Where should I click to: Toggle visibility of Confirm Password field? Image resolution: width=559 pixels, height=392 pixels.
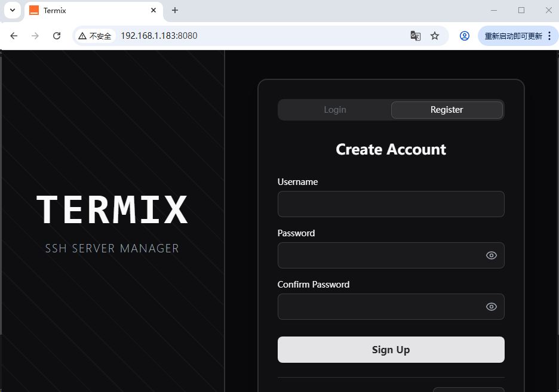(492, 307)
